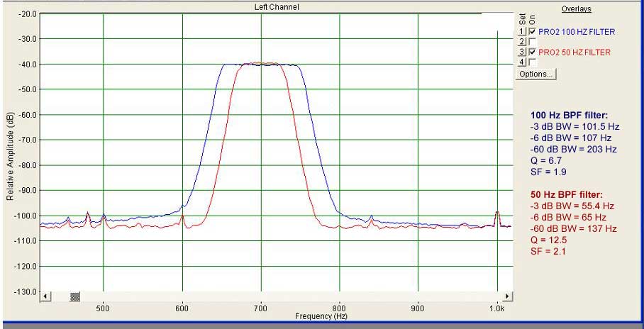This screenshot has width=644, height=329.
Task: Open the overlay Options dialog
Action: click(536, 74)
